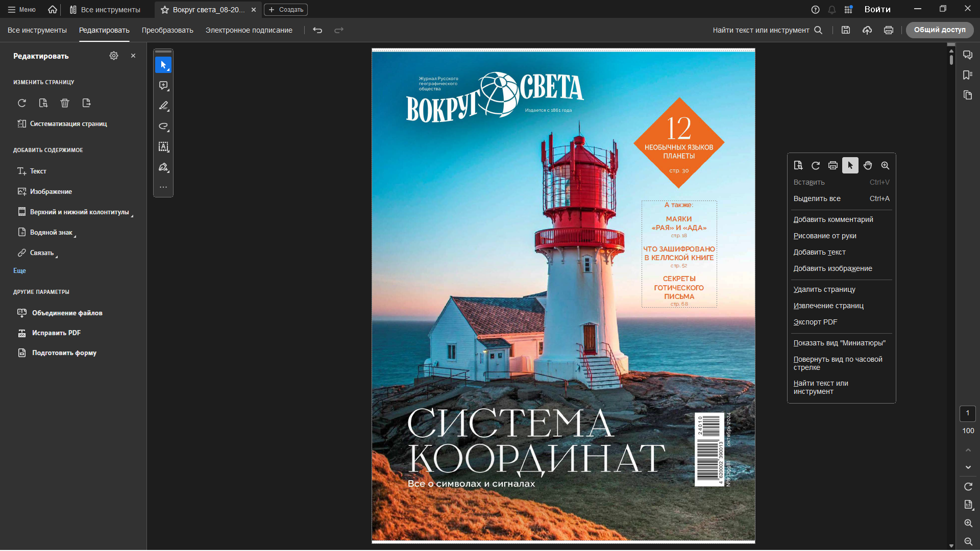This screenshot has height=551, width=980.
Task: Expand Верхний и нижний колонтитулы options
Action: [79, 212]
